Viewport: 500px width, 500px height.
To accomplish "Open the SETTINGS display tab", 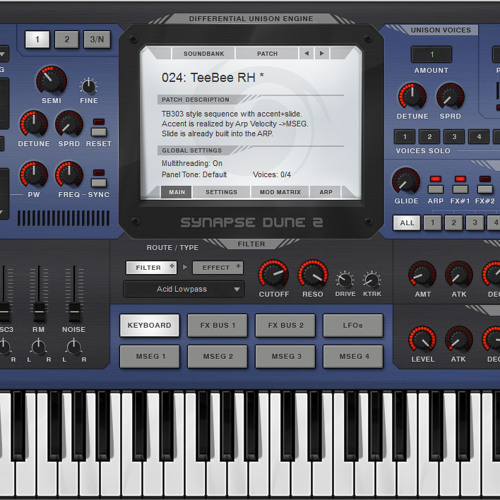I will coord(221,192).
